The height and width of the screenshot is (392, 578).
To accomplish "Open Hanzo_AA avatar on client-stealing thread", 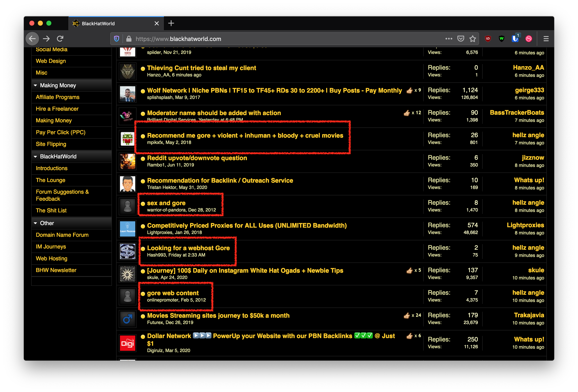I will coord(128,71).
